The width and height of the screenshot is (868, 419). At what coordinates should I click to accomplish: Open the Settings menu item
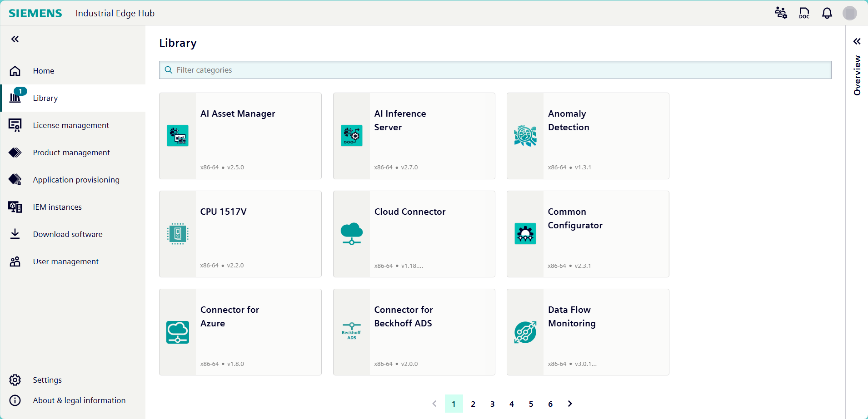[x=47, y=380]
